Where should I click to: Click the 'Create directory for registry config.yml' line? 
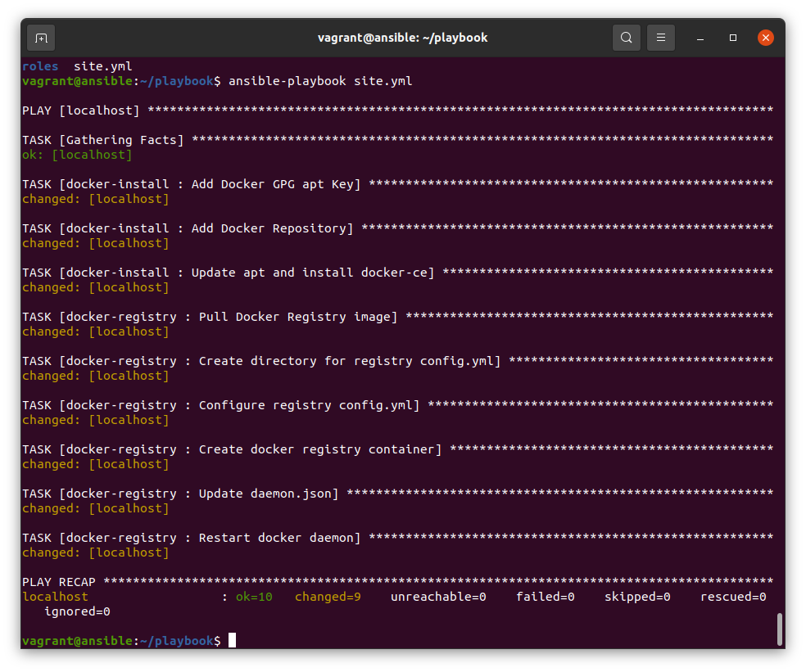pos(397,361)
